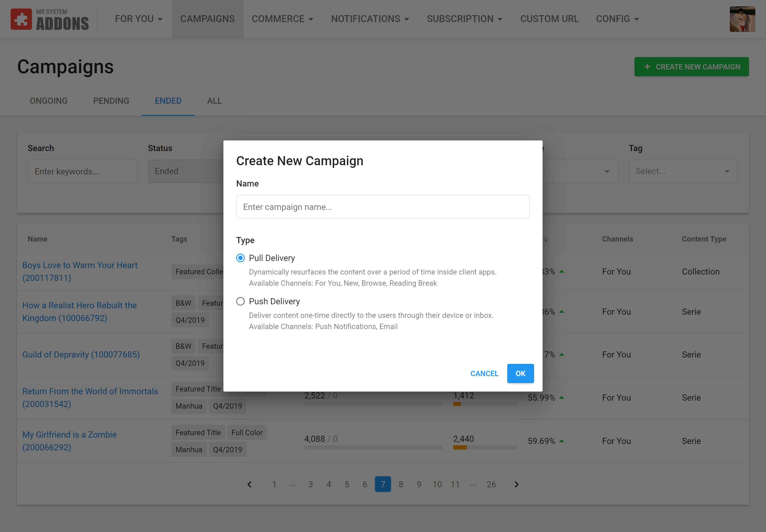Click the plus icon on Create New Campaign
Viewport: 766px width, 532px height.
(647, 67)
